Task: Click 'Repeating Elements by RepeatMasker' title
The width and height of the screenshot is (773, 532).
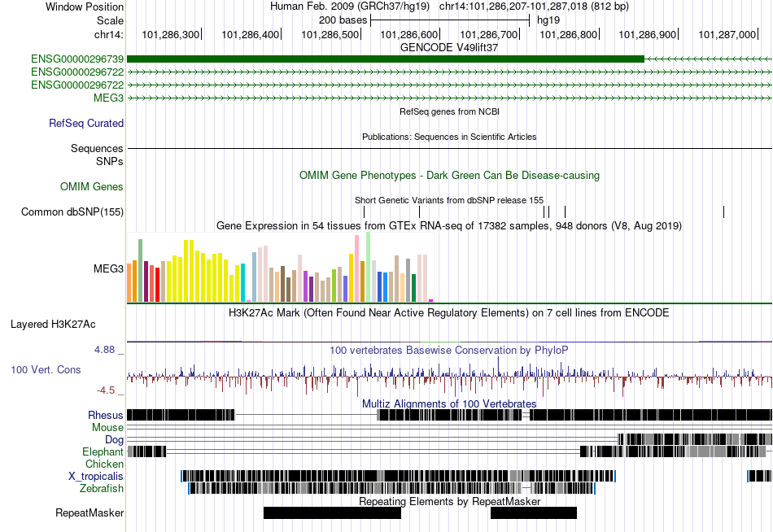Action: [450, 501]
